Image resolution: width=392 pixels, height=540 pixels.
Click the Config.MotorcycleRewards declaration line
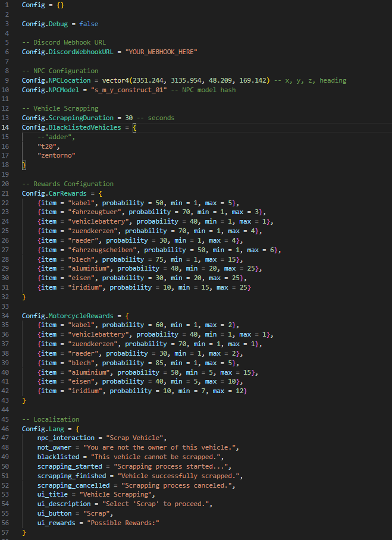(x=76, y=316)
